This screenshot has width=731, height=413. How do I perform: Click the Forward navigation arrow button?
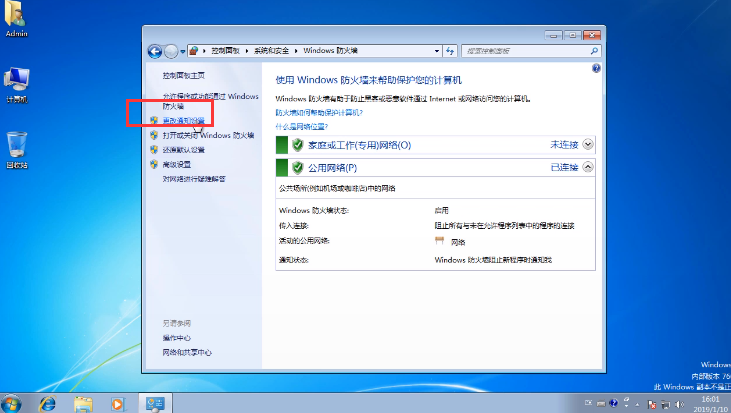(171, 51)
